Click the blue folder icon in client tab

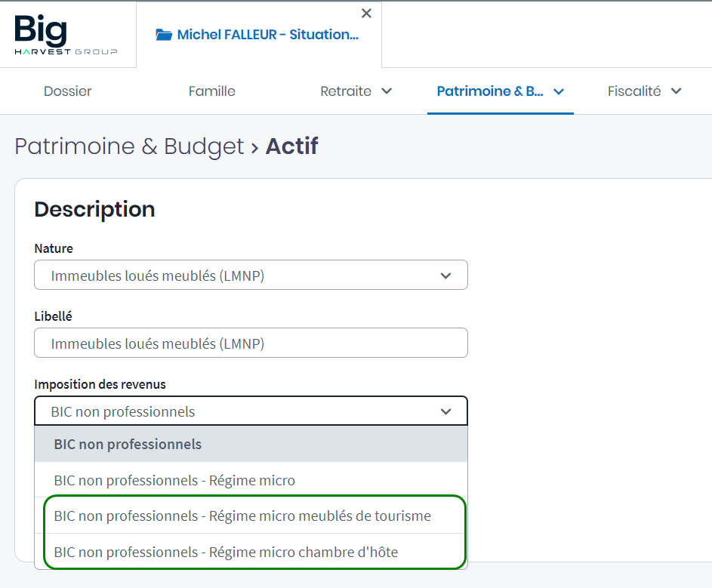(x=163, y=35)
